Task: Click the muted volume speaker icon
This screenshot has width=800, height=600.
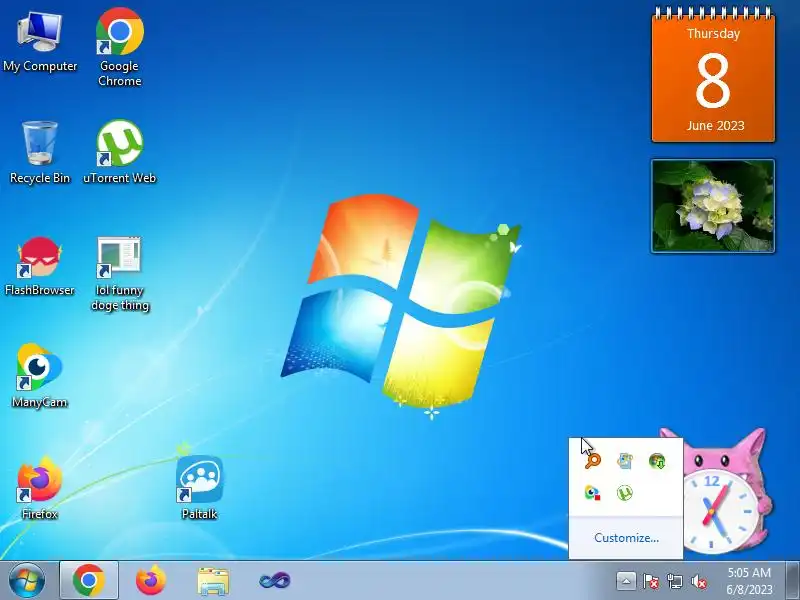Action: [699, 581]
